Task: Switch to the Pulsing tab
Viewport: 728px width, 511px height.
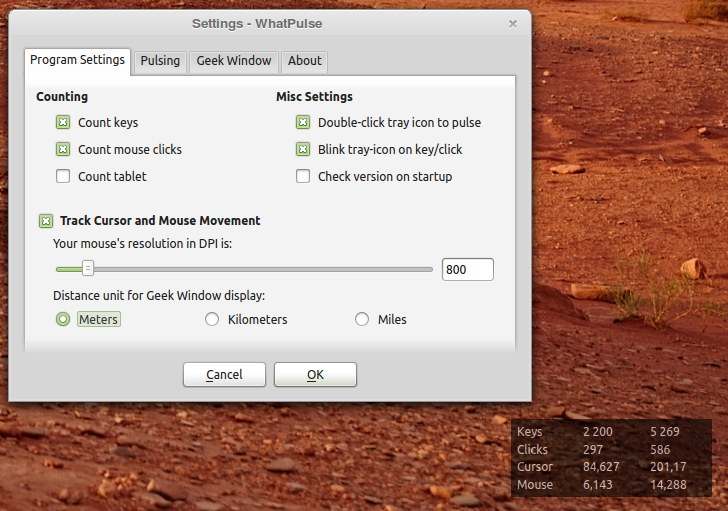Action: tap(160, 62)
